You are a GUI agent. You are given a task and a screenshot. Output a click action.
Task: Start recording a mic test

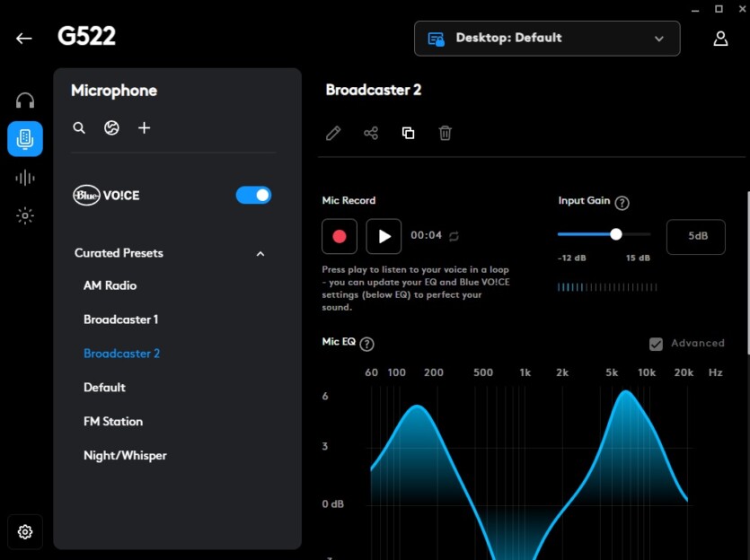(340, 237)
